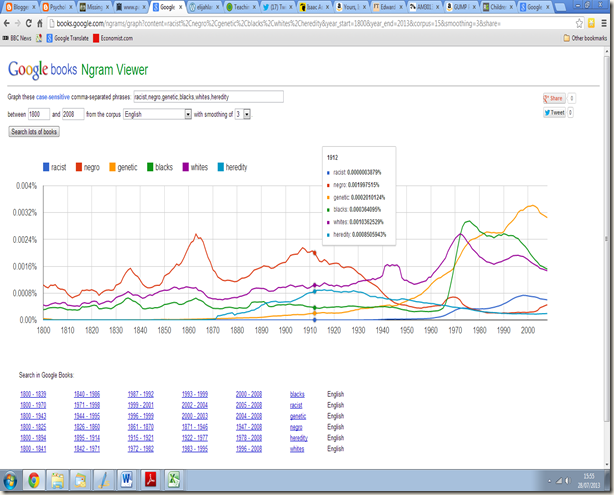
Task: Click the Google+ Share button
Action: (554, 98)
